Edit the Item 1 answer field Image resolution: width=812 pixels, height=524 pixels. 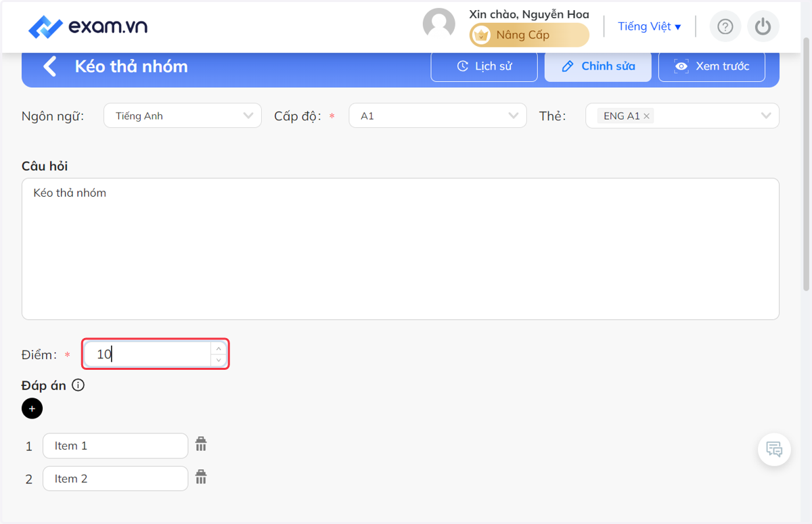tap(115, 446)
